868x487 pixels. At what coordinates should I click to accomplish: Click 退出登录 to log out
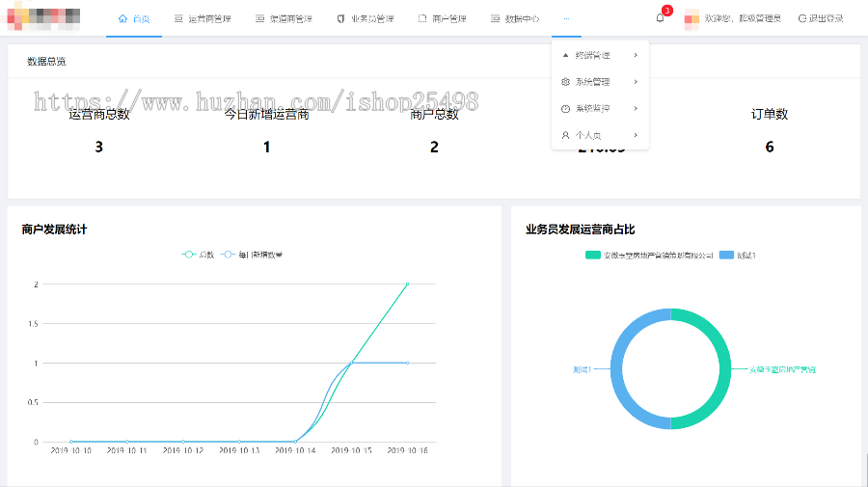point(821,19)
